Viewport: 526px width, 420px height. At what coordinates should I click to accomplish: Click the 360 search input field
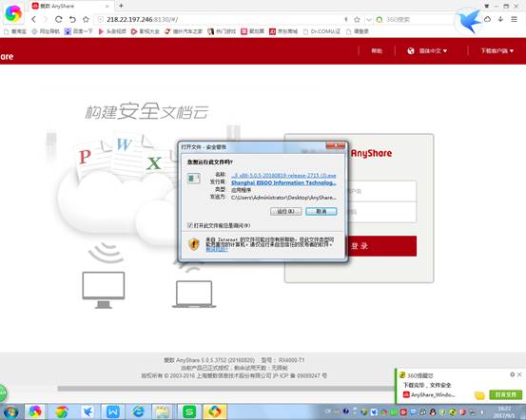(416, 19)
